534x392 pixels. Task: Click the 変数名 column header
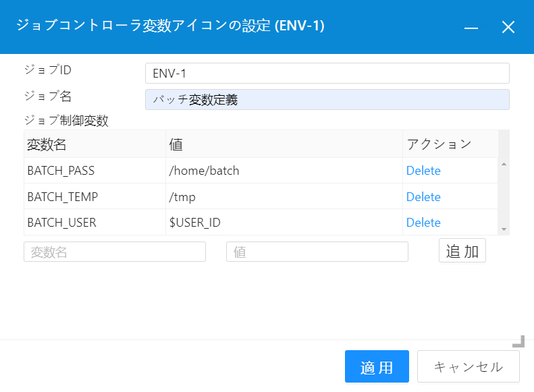pos(95,144)
